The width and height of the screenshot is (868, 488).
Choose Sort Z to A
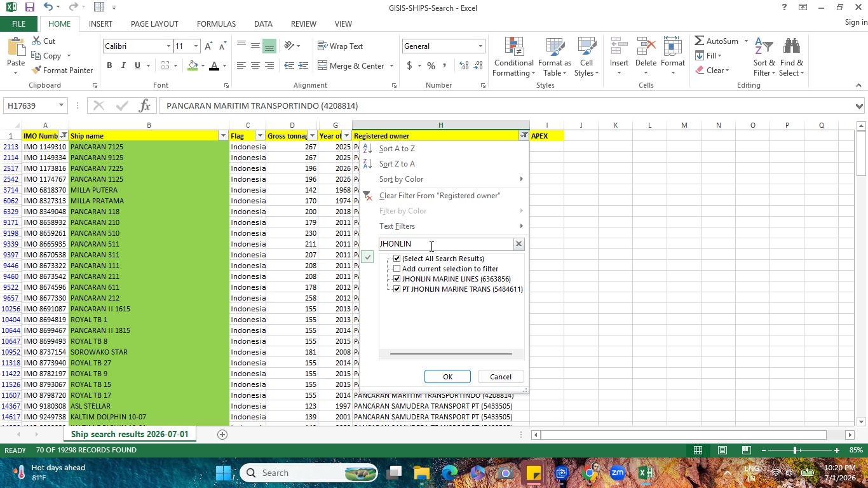[x=397, y=164]
